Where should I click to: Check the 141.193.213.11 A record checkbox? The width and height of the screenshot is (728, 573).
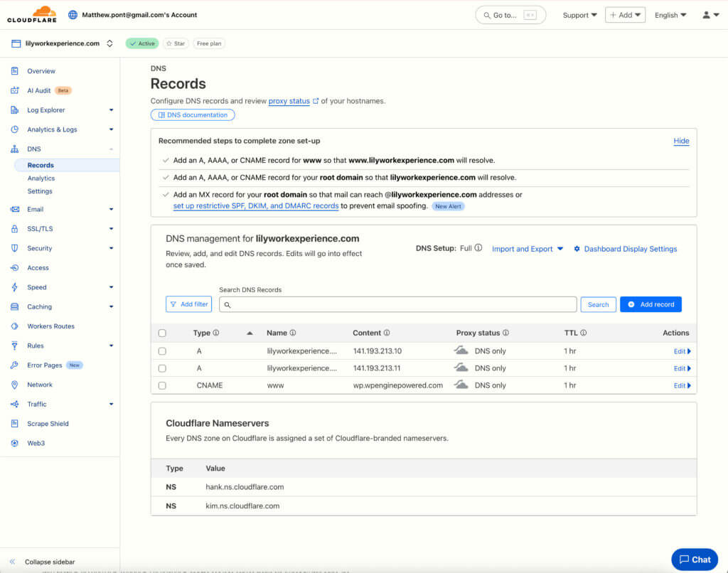(x=162, y=368)
